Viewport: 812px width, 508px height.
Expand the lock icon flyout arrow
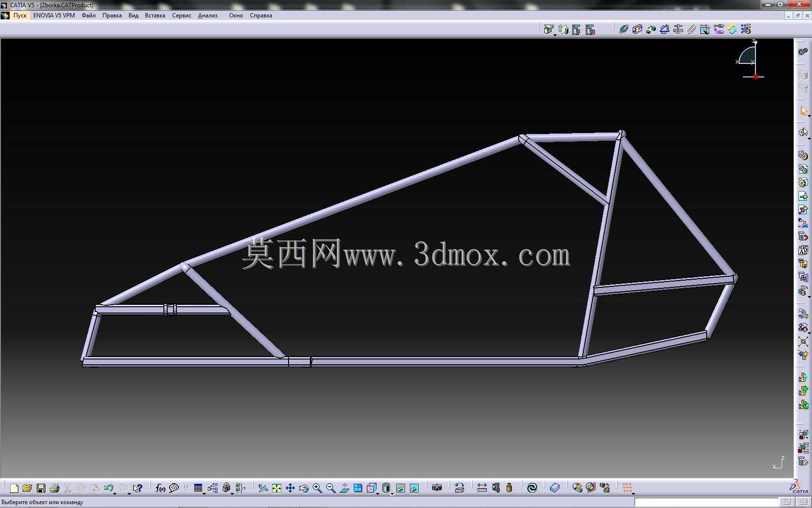pyautogui.click(x=232, y=493)
